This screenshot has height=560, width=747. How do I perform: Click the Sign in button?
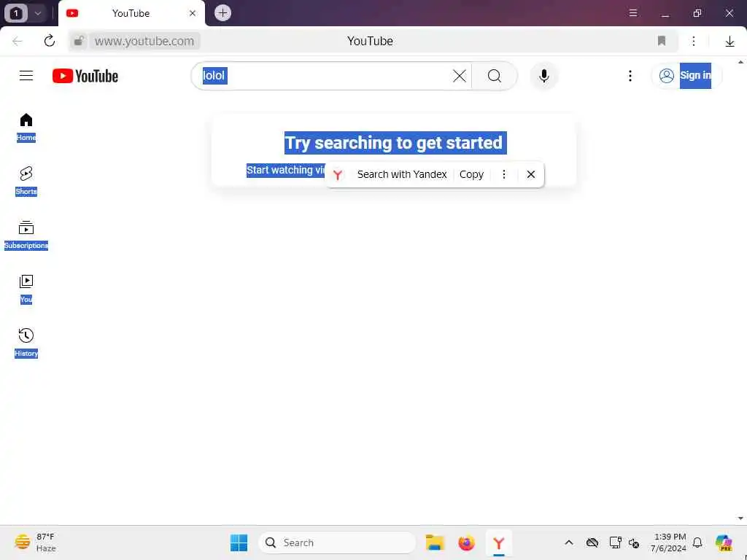pos(686,76)
